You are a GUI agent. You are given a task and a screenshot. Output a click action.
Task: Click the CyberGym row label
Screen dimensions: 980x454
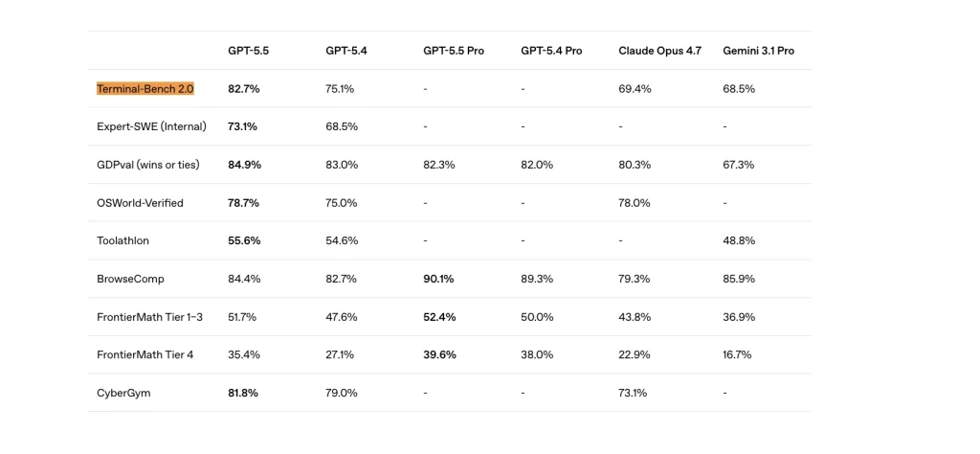(123, 394)
